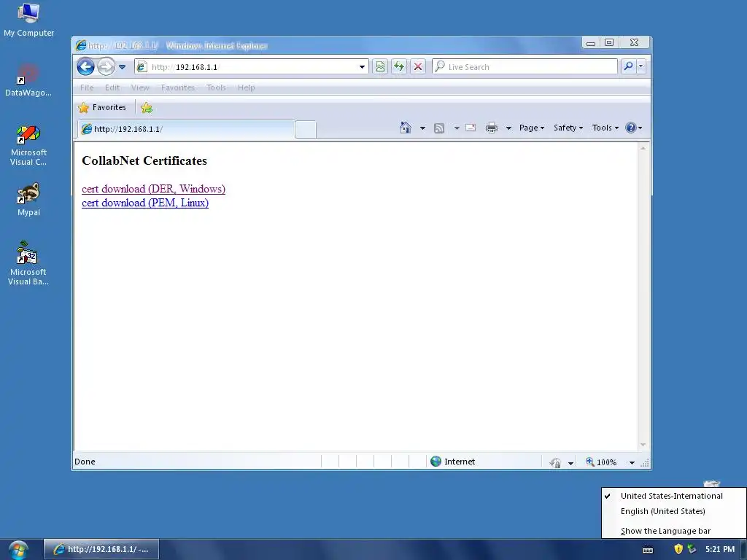Image resolution: width=747 pixels, height=560 pixels.
Task: Open cert download (DER, Windows) link
Action: pos(153,189)
